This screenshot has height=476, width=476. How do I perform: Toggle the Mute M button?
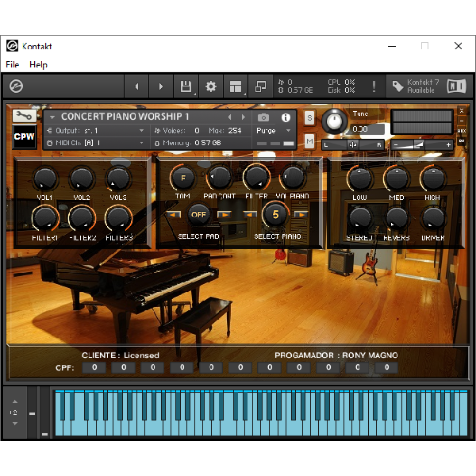[309, 141]
